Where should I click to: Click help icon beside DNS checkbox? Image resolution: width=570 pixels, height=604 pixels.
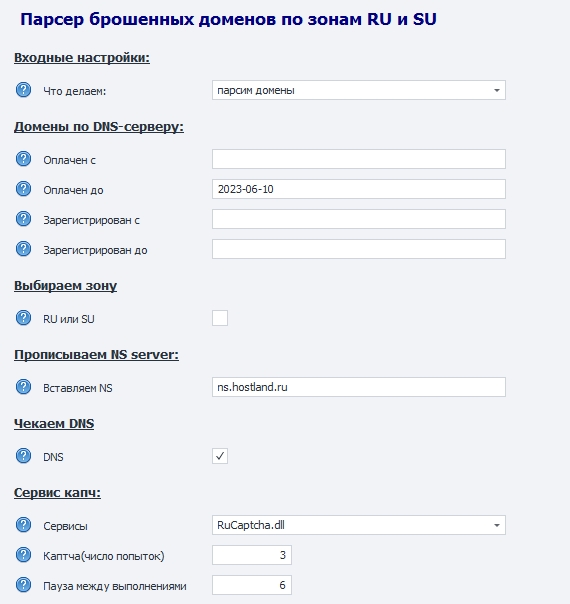(23, 456)
